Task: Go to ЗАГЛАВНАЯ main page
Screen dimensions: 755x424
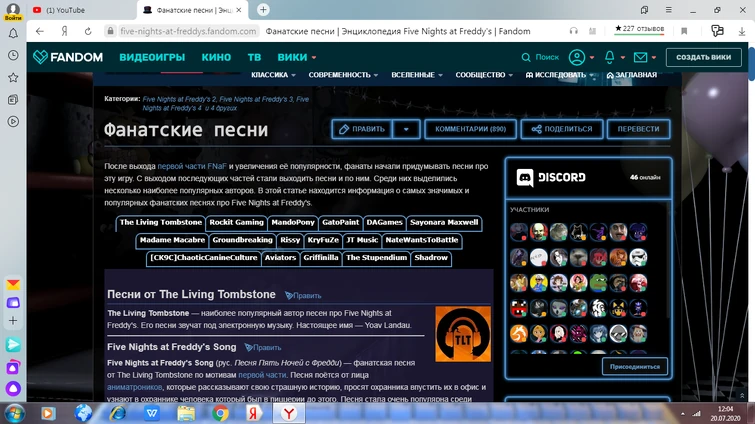Action: click(x=632, y=75)
